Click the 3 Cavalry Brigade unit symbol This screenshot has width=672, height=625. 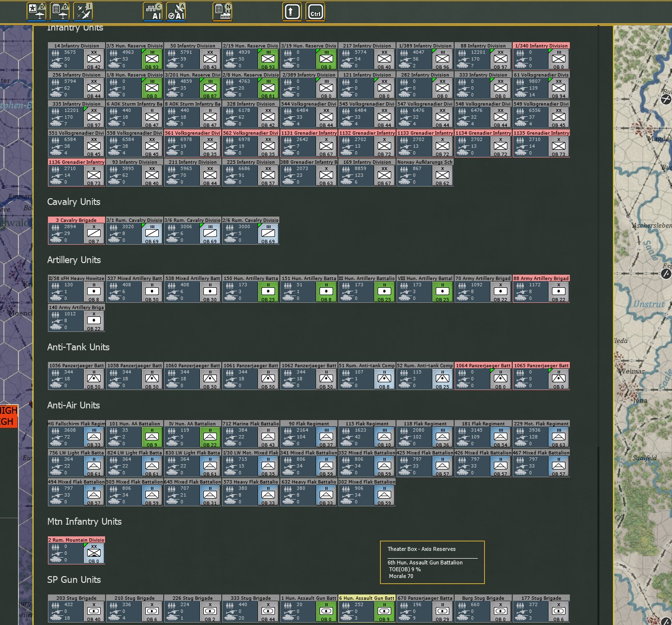[x=94, y=234]
